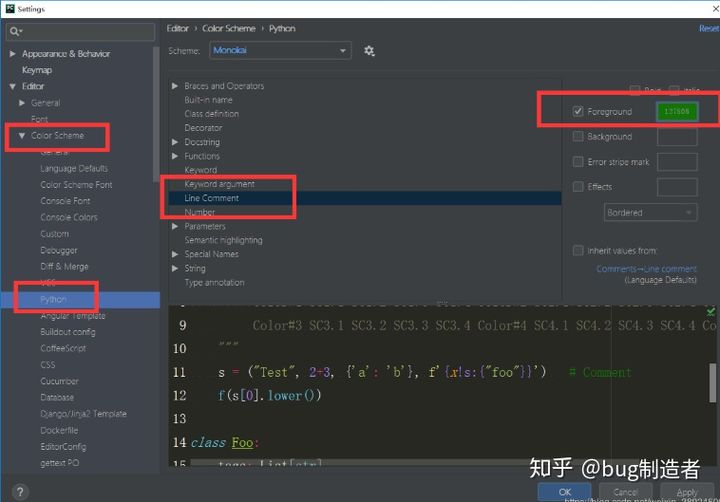Click the Cancel button
This screenshot has width=720, height=502.
coord(625,492)
